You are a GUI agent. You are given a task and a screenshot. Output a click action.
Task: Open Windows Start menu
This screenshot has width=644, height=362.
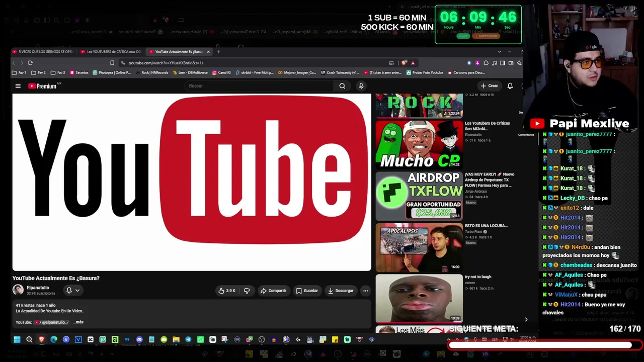pos(17,340)
